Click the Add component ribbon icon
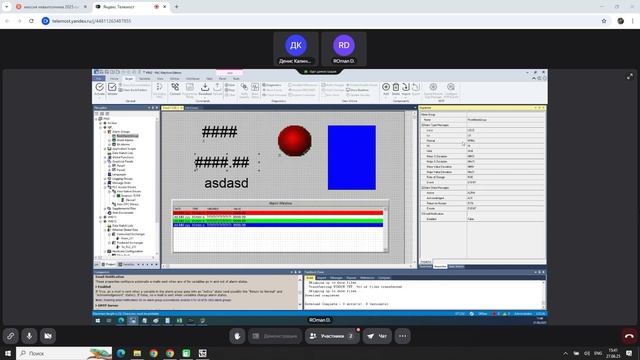Viewport: 640px width, 360px height. pos(386,89)
